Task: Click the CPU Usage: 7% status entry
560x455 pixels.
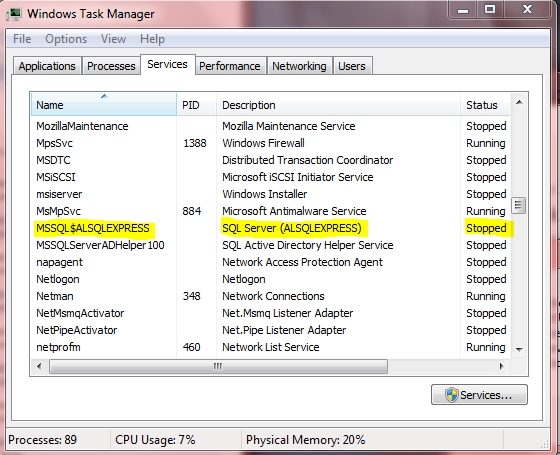Action: tap(155, 440)
